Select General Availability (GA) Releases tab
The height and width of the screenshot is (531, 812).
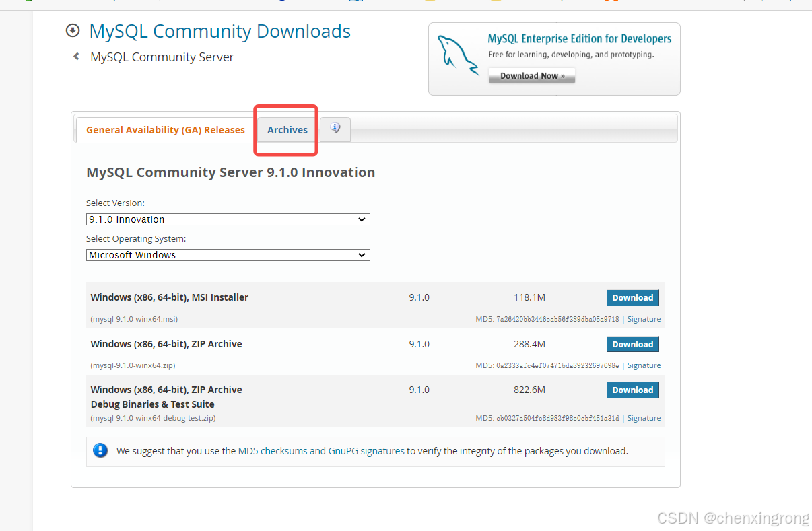click(x=166, y=130)
